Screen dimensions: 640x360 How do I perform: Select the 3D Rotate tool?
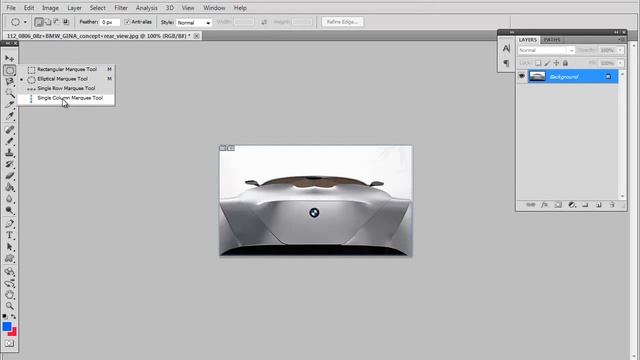[9, 272]
